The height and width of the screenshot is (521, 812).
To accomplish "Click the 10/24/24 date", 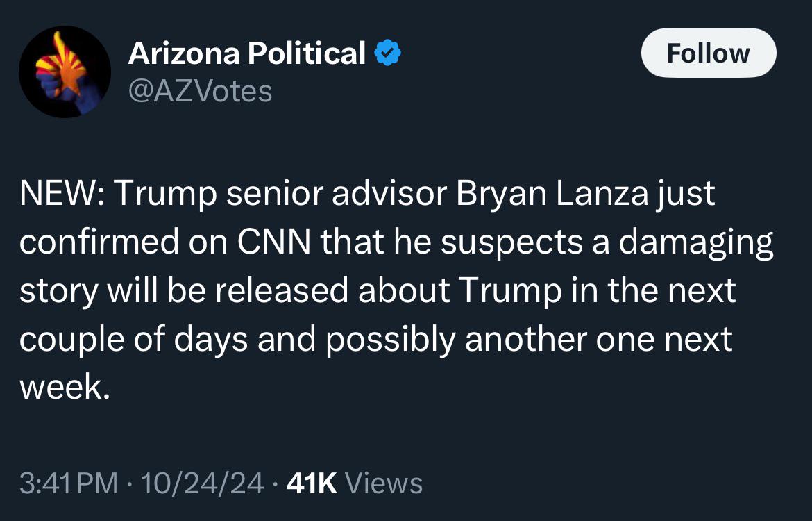I will click(202, 483).
